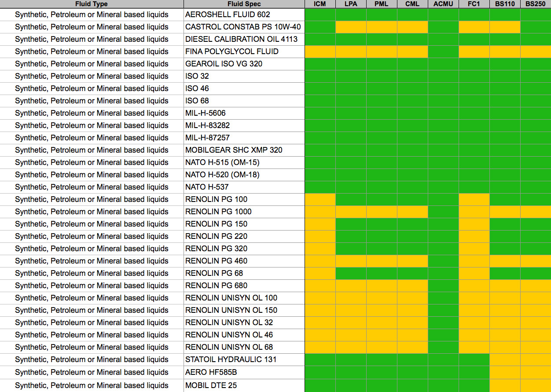551x392 pixels.
Task: Click Fluid Type cell in MOBIL DTE 25 row
Action: (92, 385)
